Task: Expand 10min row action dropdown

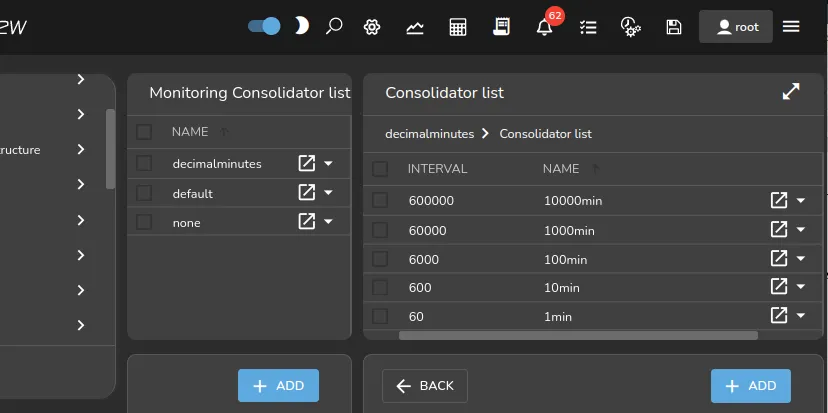Action: 801,287
